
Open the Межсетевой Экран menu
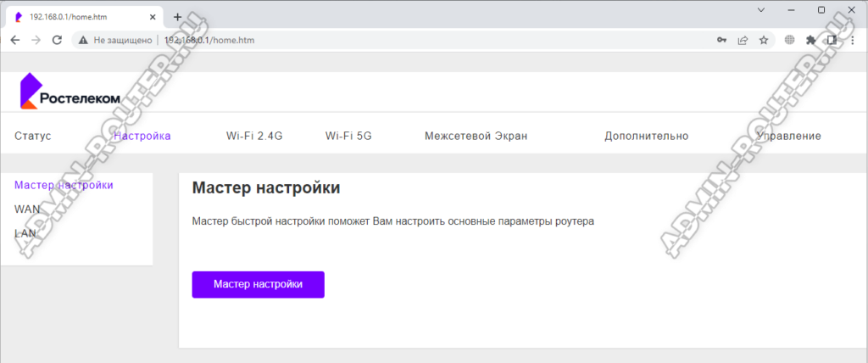coord(476,136)
